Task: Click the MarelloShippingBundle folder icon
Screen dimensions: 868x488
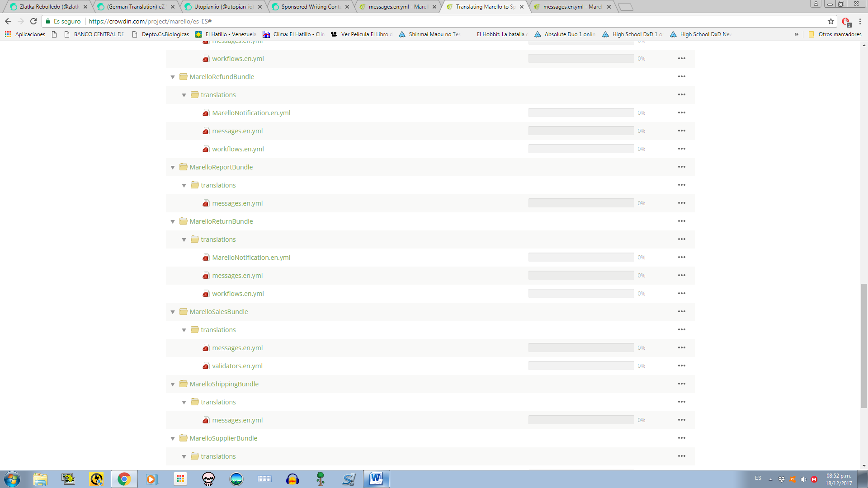Action: coord(183,384)
